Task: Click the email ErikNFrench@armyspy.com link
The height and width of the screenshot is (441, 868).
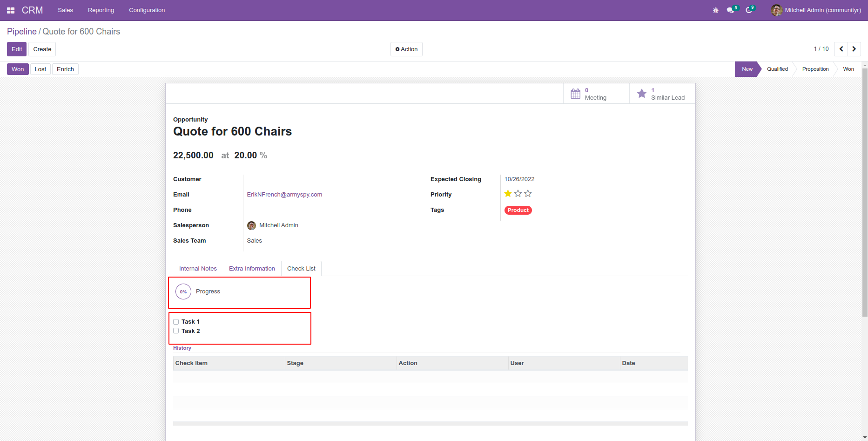Action: pyautogui.click(x=284, y=195)
